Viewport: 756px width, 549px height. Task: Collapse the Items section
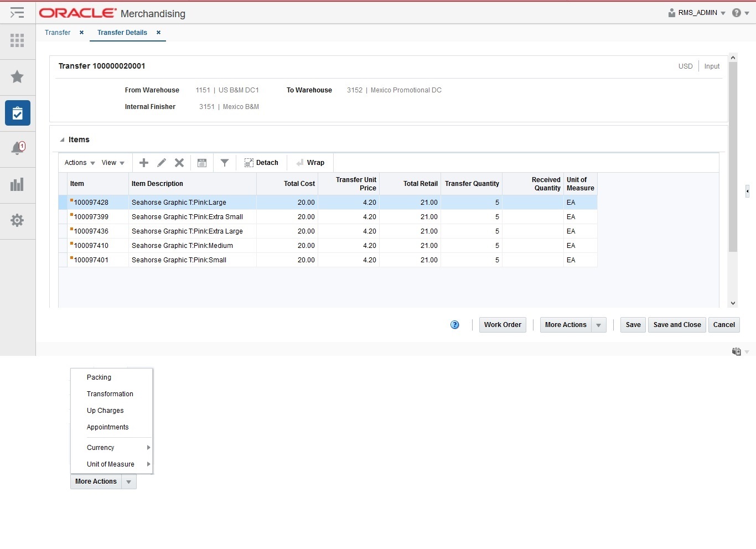(x=62, y=140)
